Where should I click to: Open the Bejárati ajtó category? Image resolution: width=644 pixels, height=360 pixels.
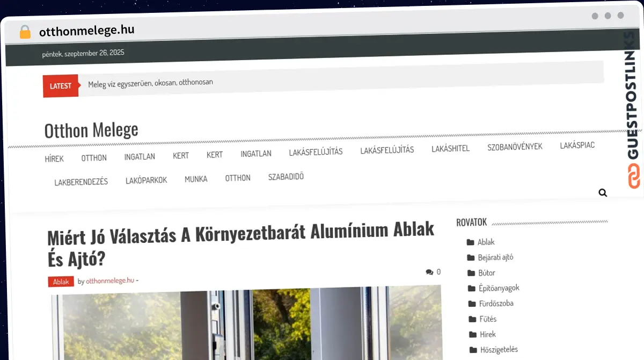495,257
